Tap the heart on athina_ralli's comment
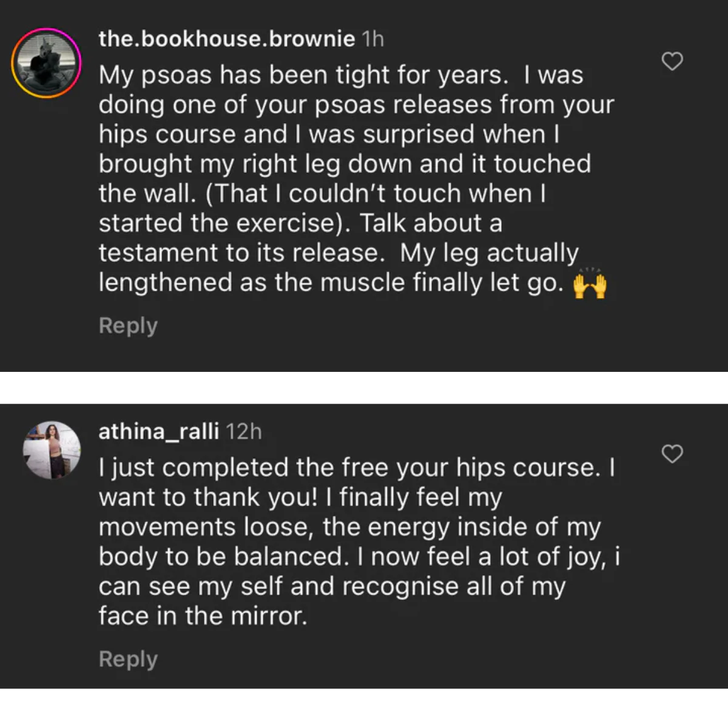The image size is (728, 728). pyautogui.click(x=672, y=454)
